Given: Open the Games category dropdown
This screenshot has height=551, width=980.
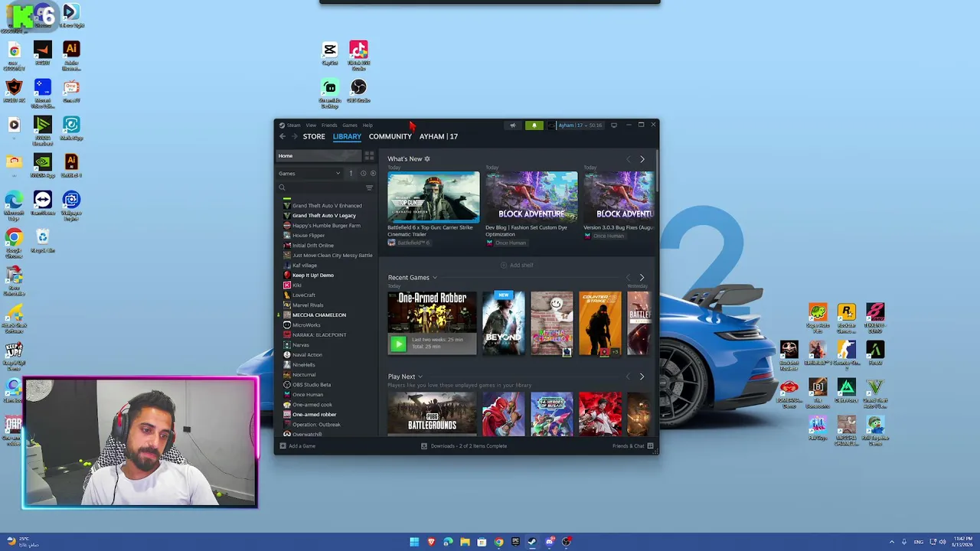Looking at the screenshot, I should [309, 174].
